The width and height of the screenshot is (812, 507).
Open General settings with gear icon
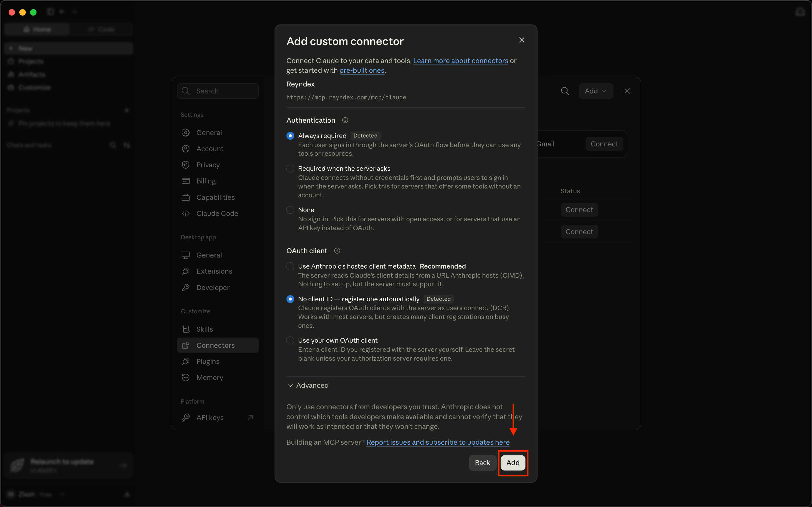[218, 132]
